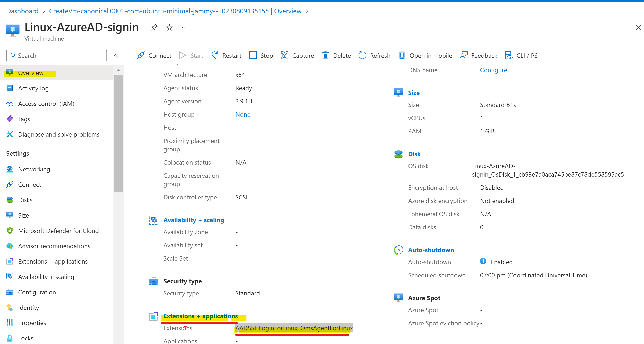This screenshot has height=344, width=644.
Task: Click the Scheduled shutdown 07:00 pm value
Action: tap(533, 275)
